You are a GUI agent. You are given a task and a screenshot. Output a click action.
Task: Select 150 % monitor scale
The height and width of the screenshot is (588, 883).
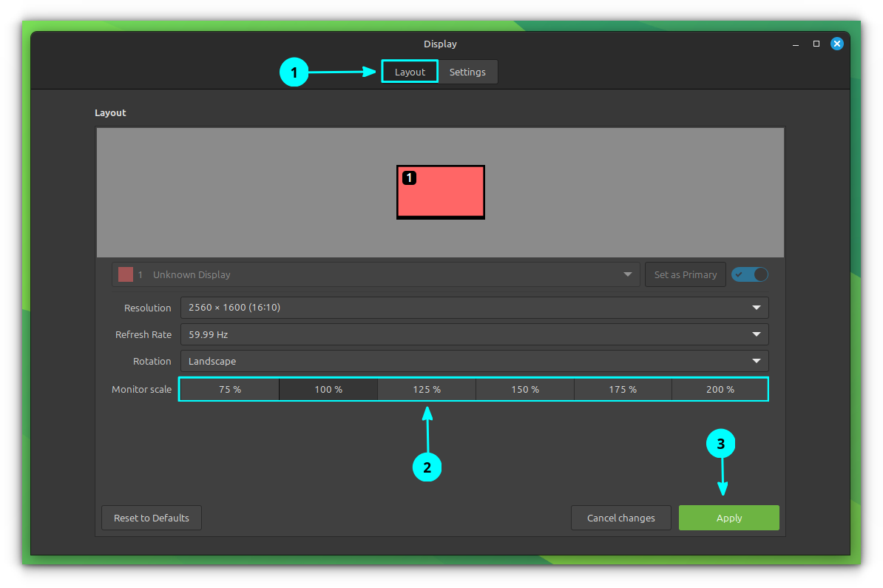(x=525, y=389)
